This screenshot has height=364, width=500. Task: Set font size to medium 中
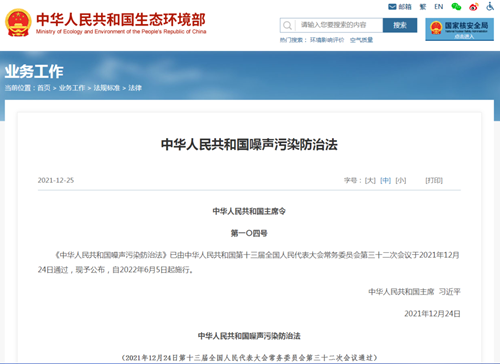(385, 180)
